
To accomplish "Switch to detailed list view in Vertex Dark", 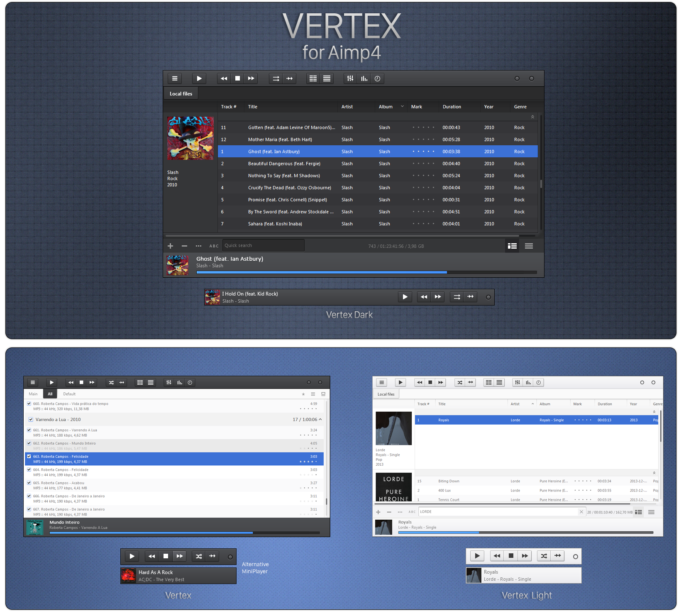I will 513,246.
